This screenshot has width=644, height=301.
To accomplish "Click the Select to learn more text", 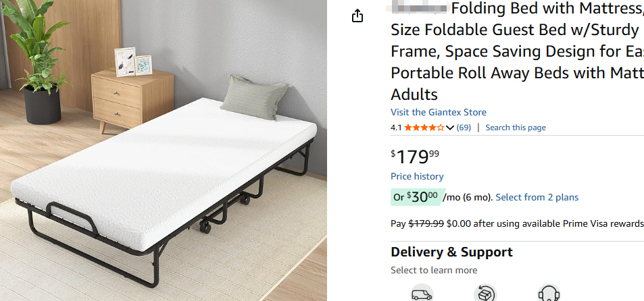I will 434,270.
